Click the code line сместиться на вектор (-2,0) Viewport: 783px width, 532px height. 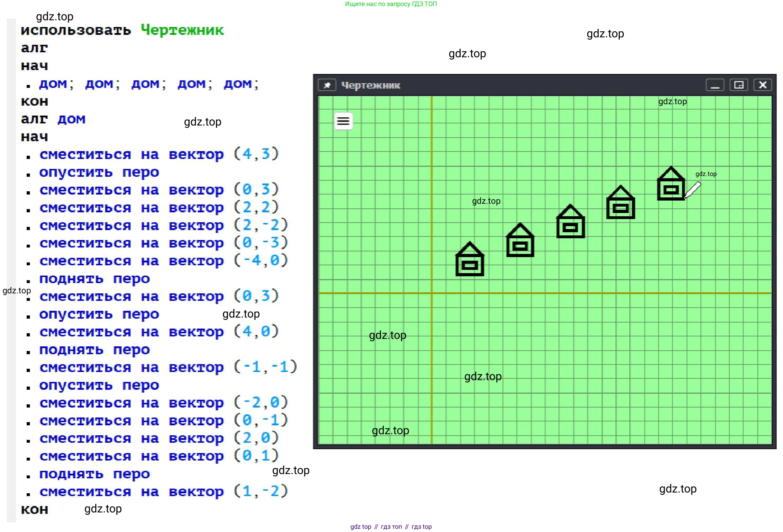(x=163, y=403)
